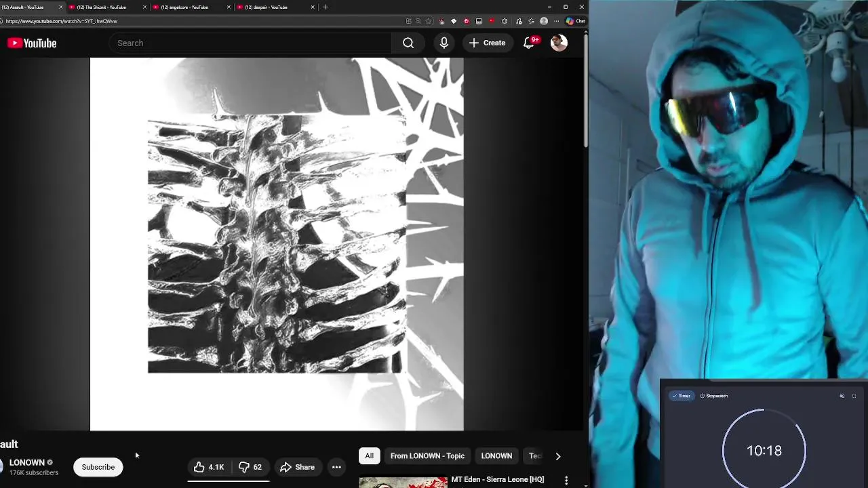Image resolution: width=868 pixels, height=488 pixels.
Task: Open the browser settings ellipsis menu
Action: (557, 21)
